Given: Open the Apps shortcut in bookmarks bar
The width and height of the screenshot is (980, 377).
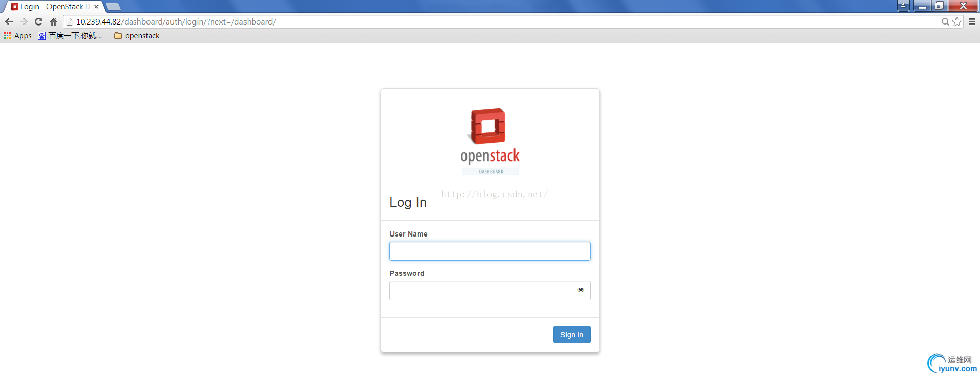Looking at the screenshot, I should click(x=18, y=35).
